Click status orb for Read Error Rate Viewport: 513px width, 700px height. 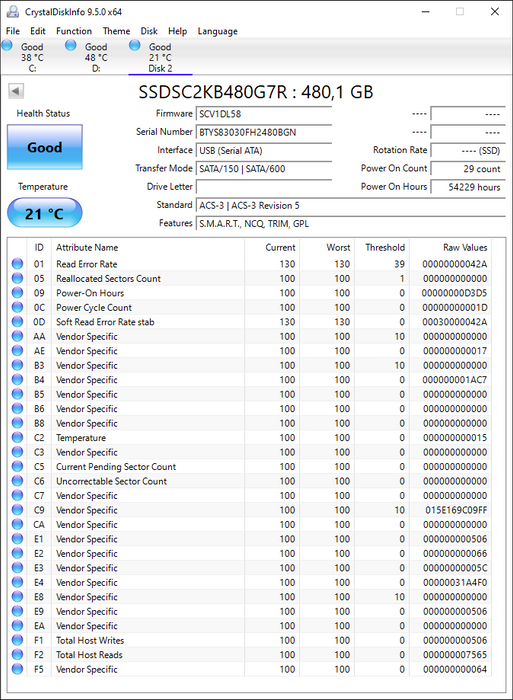(17, 264)
